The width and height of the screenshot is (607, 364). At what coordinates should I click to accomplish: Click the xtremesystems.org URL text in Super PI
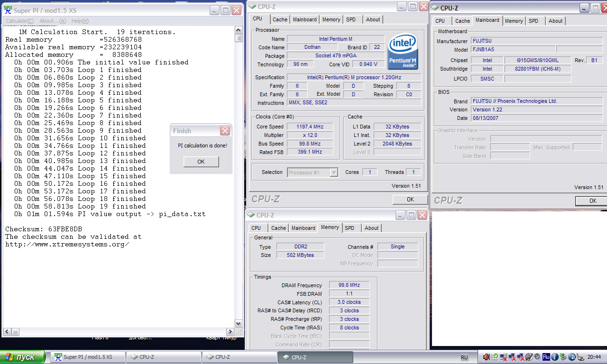click(67, 245)
